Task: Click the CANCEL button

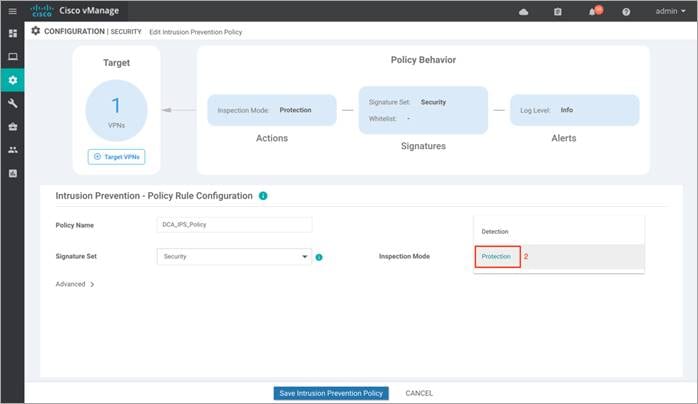Action: pyautogui.click(x=419, y=393)
